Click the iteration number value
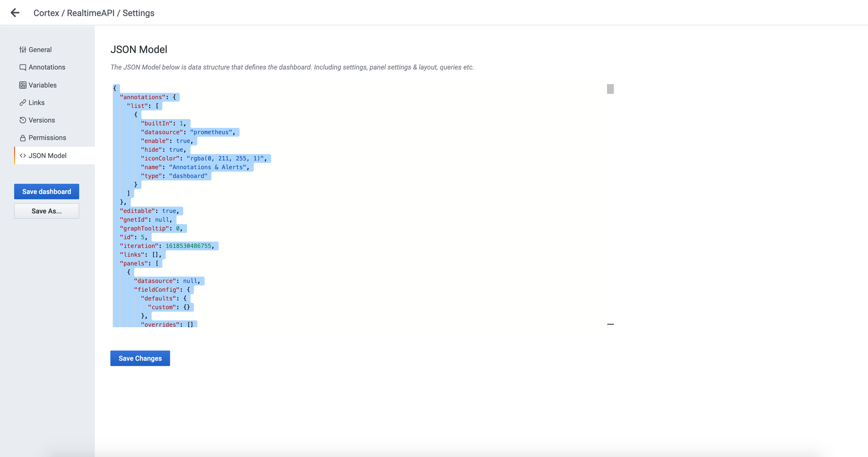Image resolution: width=868 pixels, height=457 pixels. (188, 246)
